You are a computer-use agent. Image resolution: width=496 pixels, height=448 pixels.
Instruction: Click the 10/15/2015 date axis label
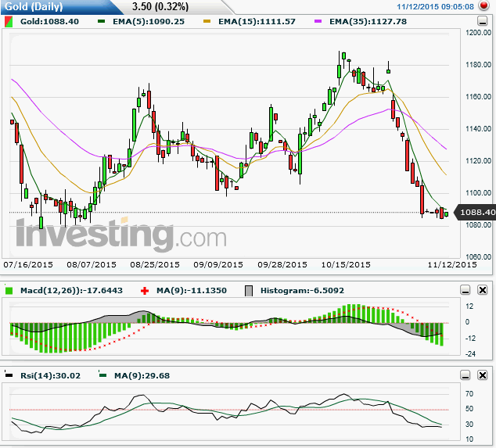[346, 264]
